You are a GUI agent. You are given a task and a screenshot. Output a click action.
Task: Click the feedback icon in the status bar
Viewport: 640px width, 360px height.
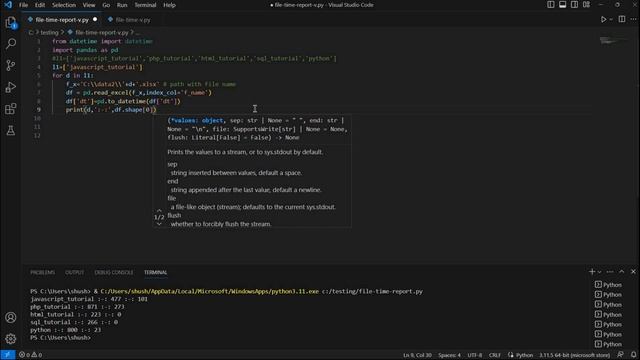pos(620,355)
